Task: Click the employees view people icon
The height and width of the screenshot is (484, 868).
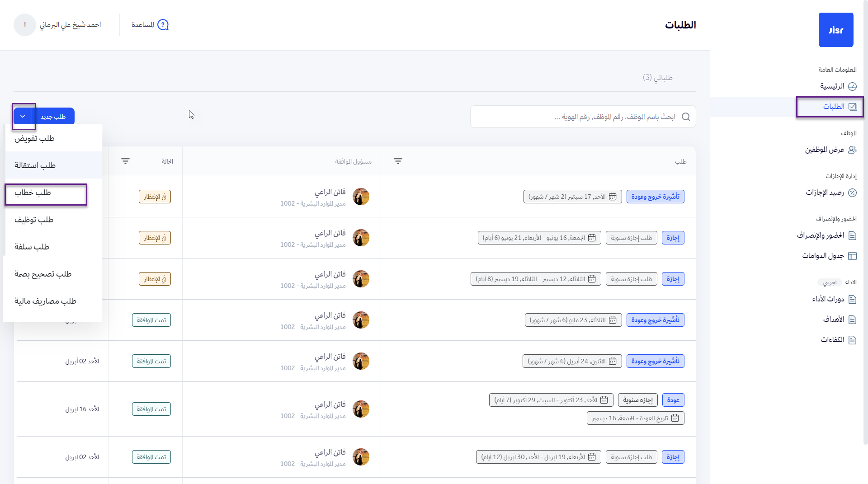Action: (852, 150)
